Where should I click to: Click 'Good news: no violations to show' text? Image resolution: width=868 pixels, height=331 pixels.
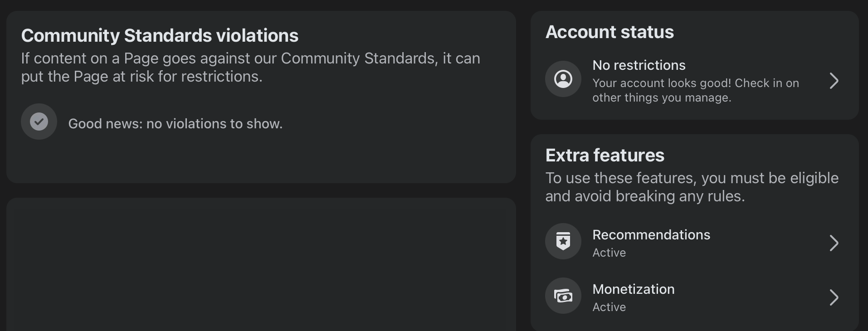click(x=175, y=123)
